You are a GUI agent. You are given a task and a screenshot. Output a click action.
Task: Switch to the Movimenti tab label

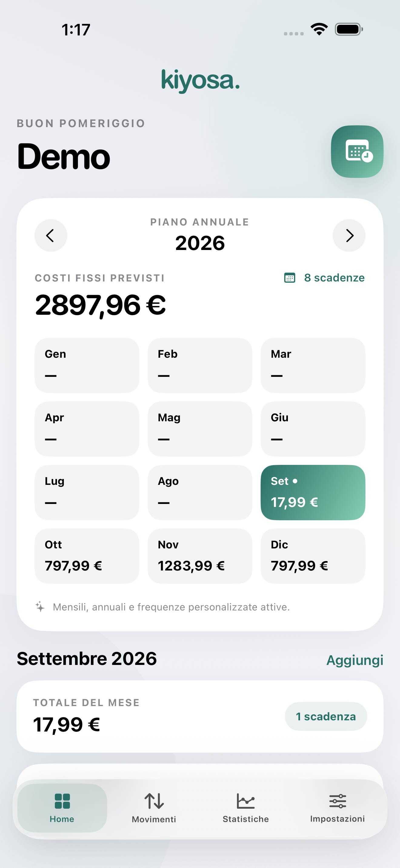click(x=154, y=820)
